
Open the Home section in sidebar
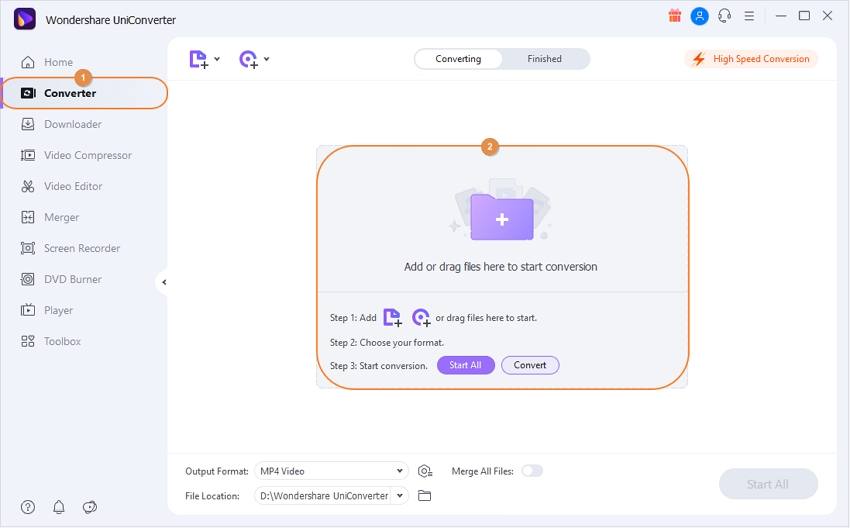coord(47,62)
